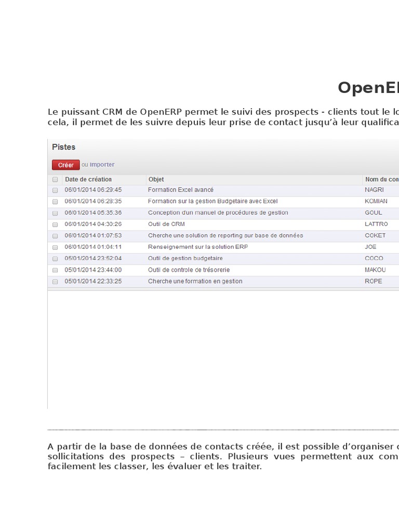Screen dimensions: 399x532
Task: Open lead 'Cherche une solution de reporting sur base de données'
Action: tap(225, 235)
